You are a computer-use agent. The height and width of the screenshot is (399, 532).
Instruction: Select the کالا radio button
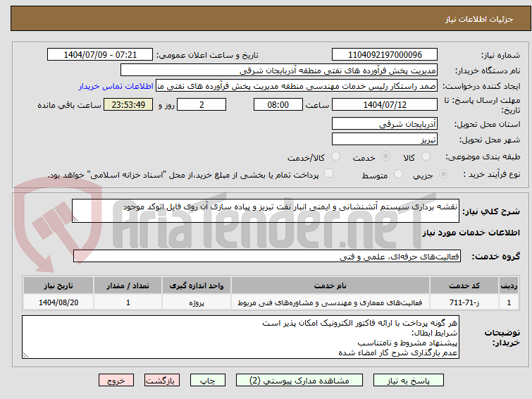[x=426, y=156]
